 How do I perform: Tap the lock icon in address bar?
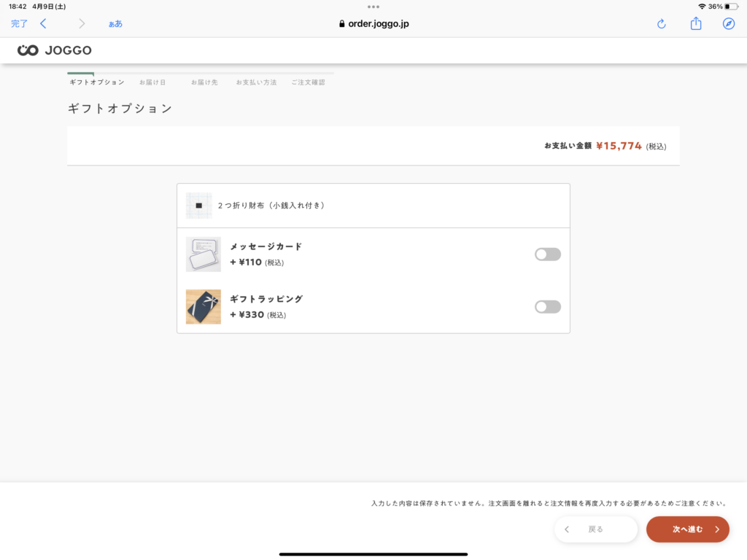(341, 23)
